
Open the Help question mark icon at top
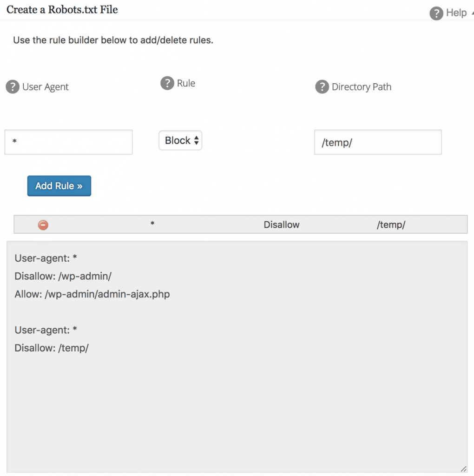pos(436,13)
